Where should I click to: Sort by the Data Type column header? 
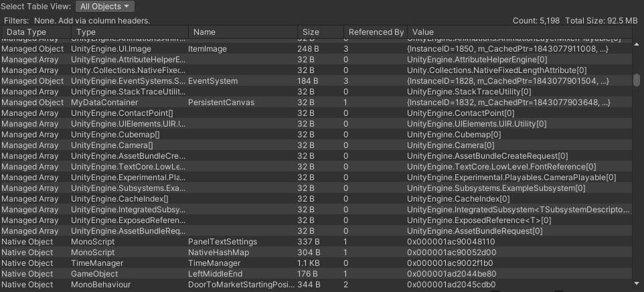tap(27, 32)
